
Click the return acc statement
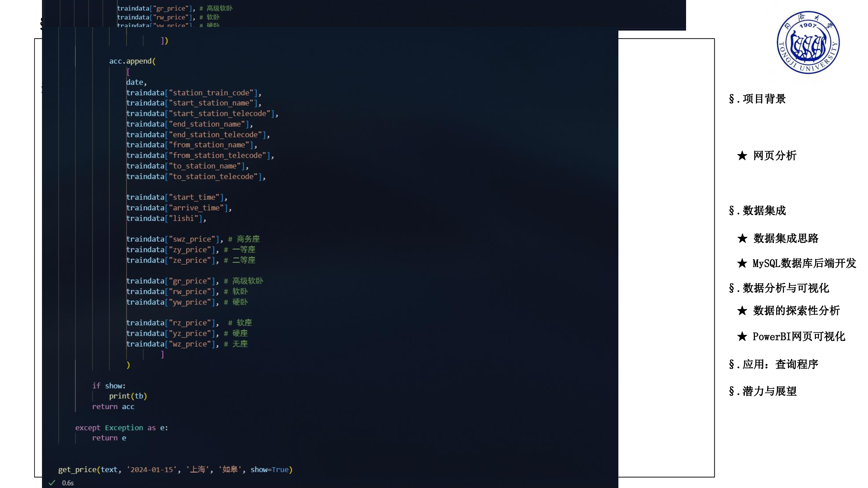click(113, 406)
